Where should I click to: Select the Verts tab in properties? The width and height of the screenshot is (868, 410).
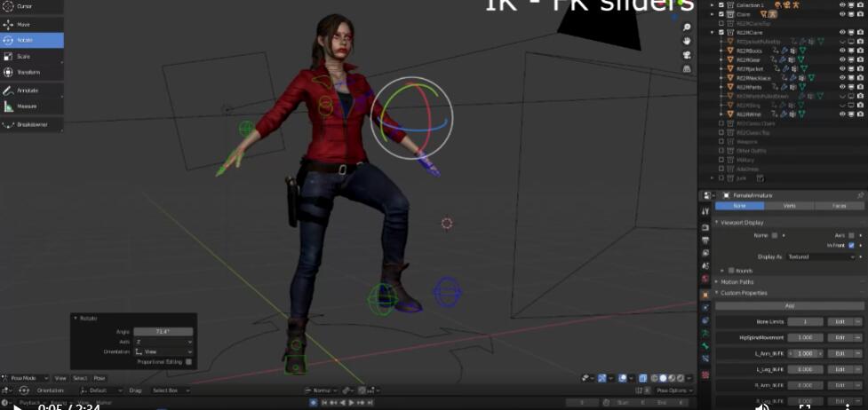point(790,206)
